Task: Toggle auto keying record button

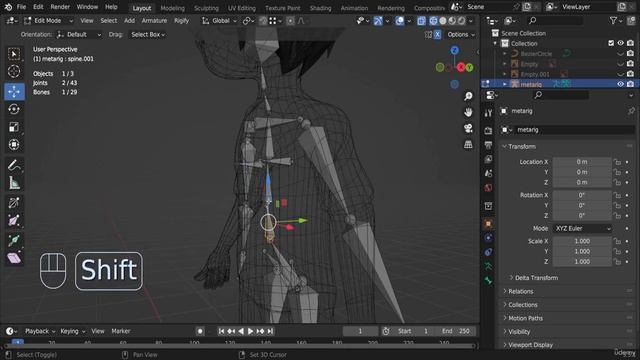Action: (x=200, y=331)
